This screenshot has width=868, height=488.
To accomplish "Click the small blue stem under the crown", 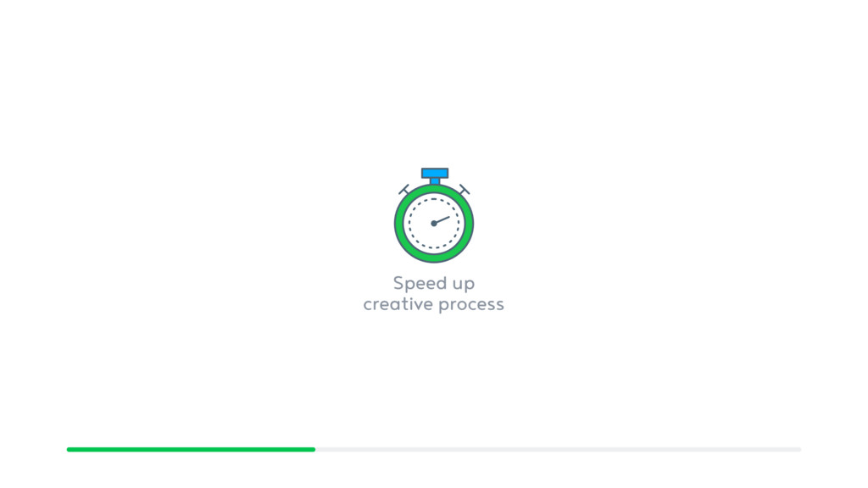I will pyautogui.click(x=435, y=181).
